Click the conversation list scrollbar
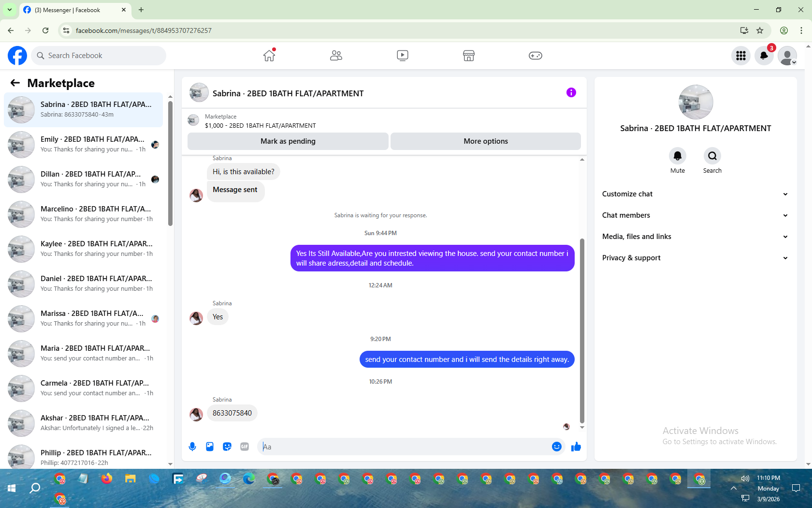 170,164
